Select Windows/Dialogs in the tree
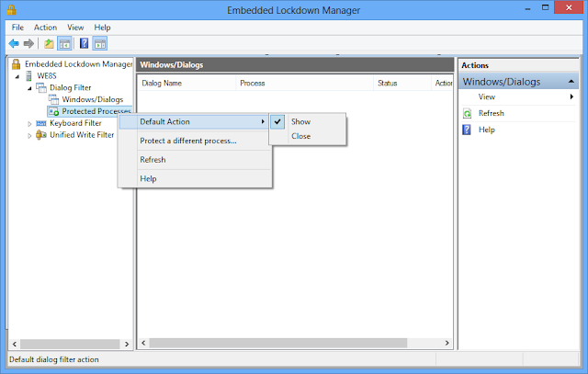588x374 pixels. 93,99
